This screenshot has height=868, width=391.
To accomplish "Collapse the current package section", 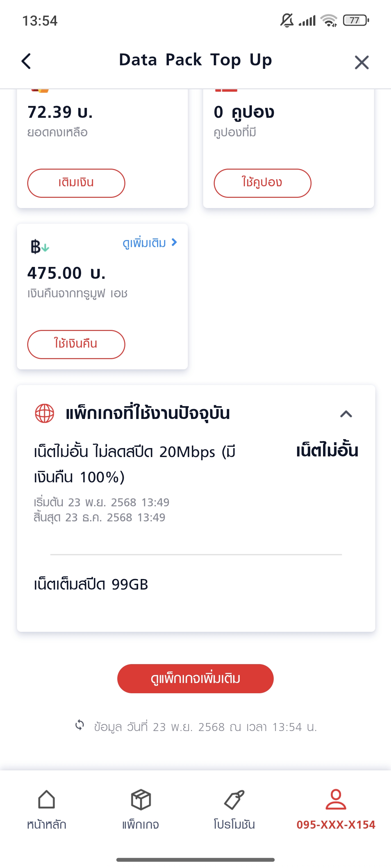I will 346,414.
